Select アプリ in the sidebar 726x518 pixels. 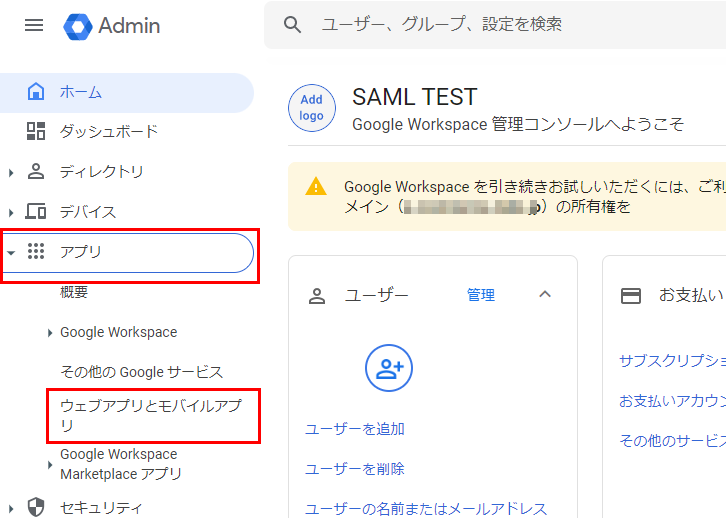pos(126,253)
